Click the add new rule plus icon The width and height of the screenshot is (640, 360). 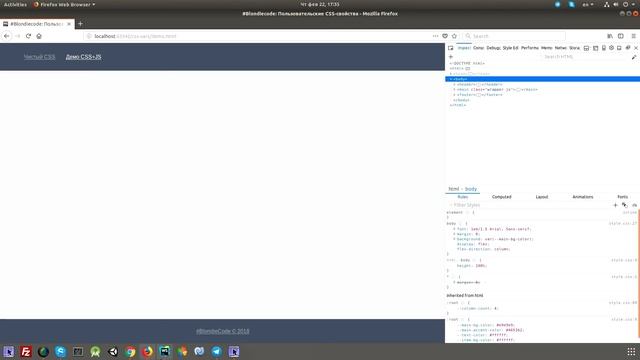[616, 205]
